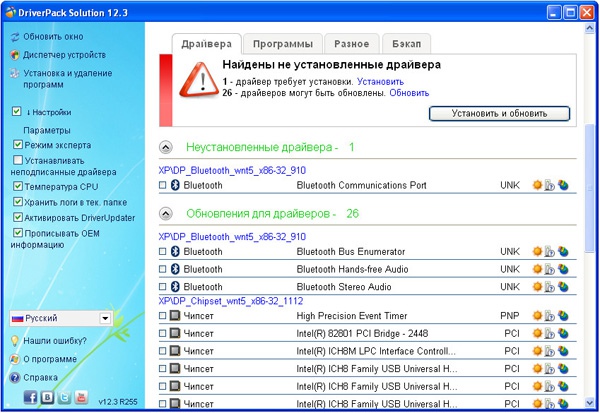
Task: Open the Программы tab
Action: [283, 44]
